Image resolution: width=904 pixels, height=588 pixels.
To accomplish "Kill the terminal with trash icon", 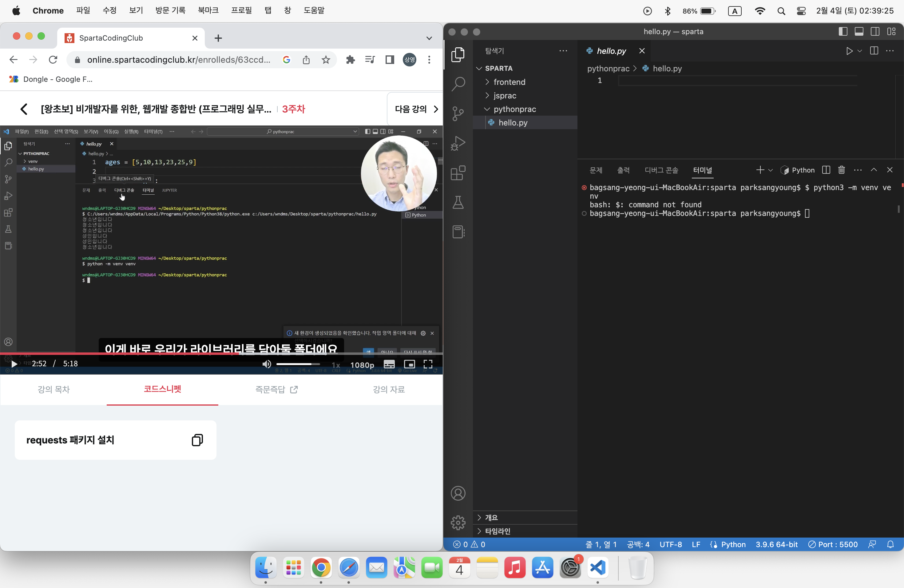I will pos(842,170).
